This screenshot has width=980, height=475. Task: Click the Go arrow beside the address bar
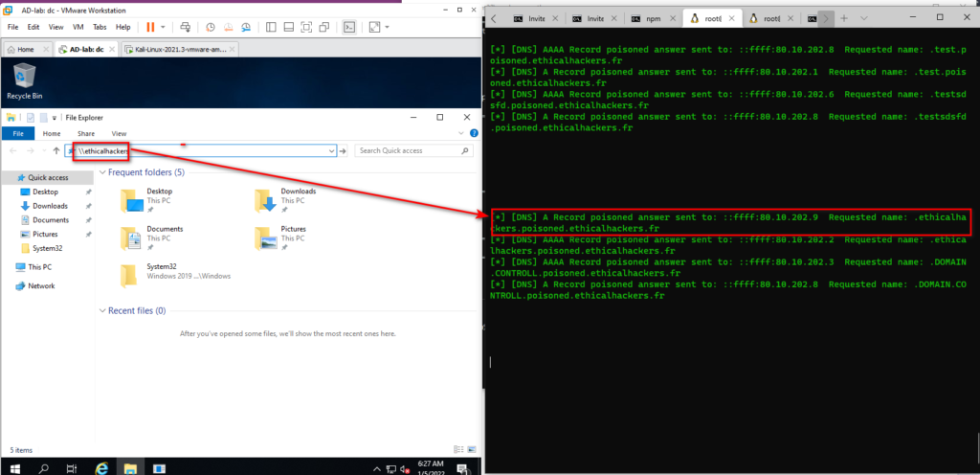point(343,150)
